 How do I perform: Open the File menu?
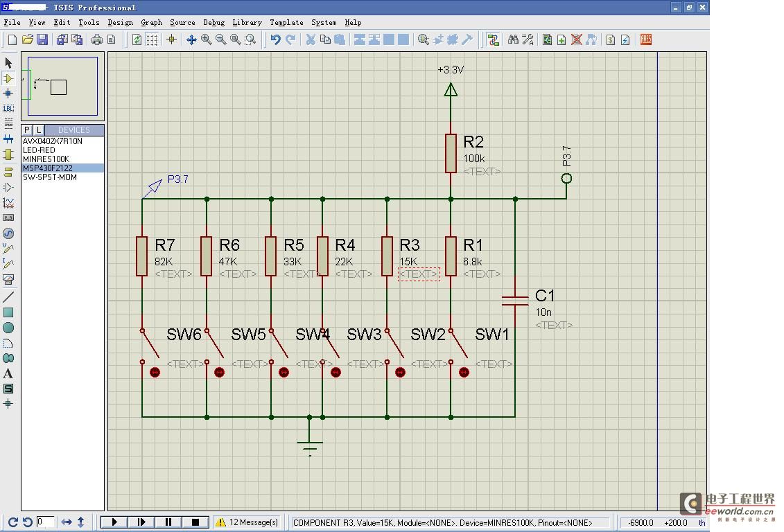click(x=12, y=22)
